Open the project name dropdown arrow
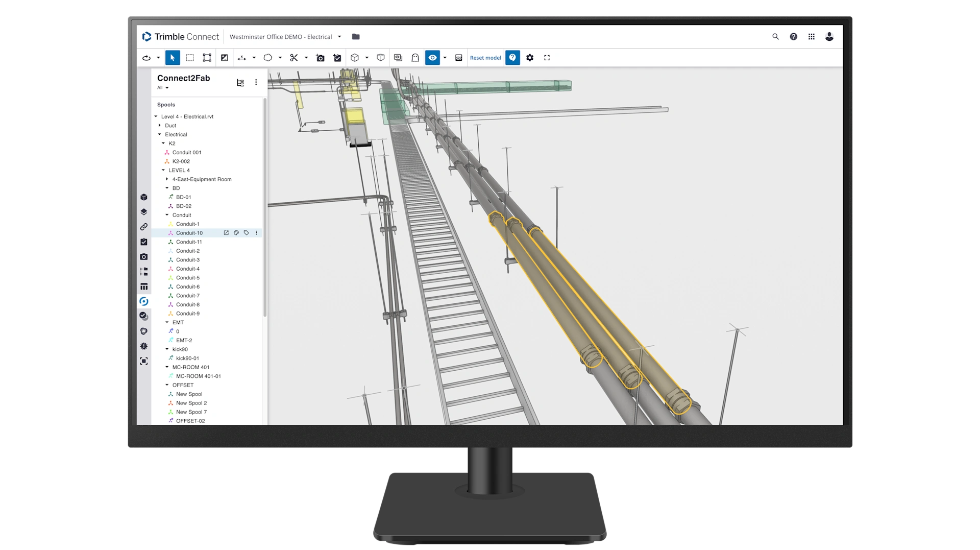Viewport: 980px width, 550px height. [x=339, y=37]
